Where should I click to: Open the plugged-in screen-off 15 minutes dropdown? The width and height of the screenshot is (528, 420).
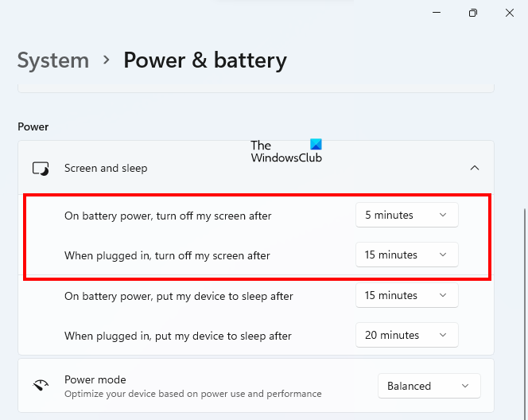pyautogui.click(x=406, y=255)
